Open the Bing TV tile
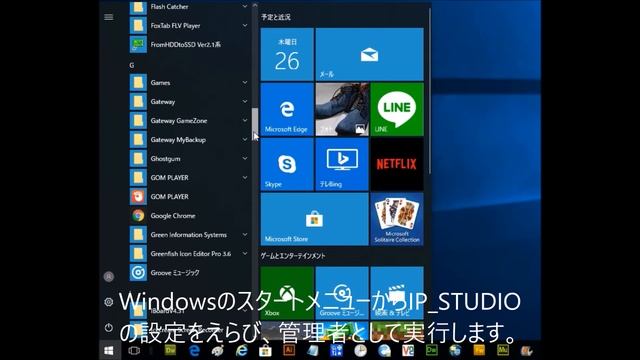Image resolution: width=640 pixels, height=360 pixels. pyautogui.click(x=342, y=164)
